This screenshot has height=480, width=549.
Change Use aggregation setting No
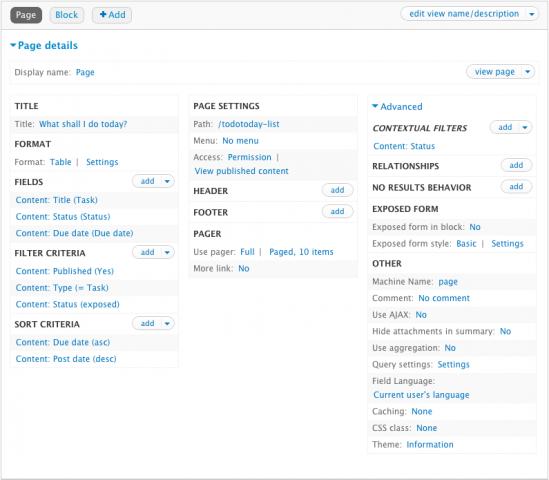[450, 348]
